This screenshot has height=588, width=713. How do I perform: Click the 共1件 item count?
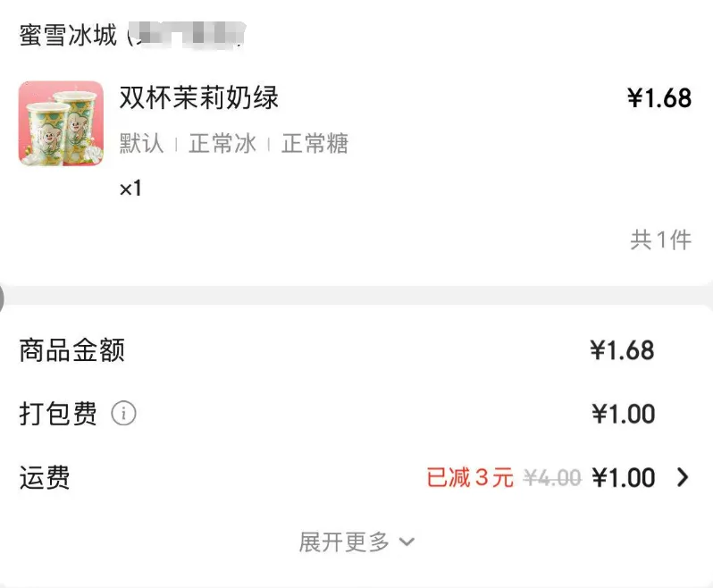click(x=661, y=239)
